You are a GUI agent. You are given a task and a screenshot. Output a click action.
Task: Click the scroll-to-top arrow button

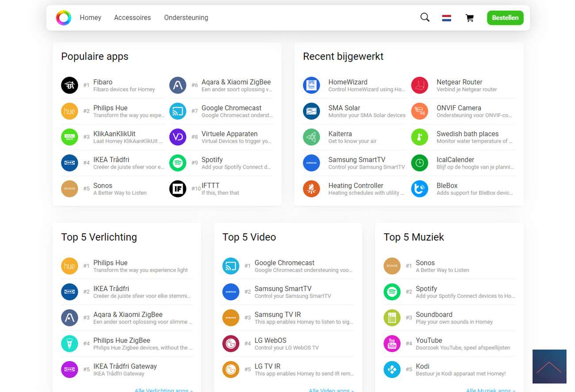click(549, 367)
